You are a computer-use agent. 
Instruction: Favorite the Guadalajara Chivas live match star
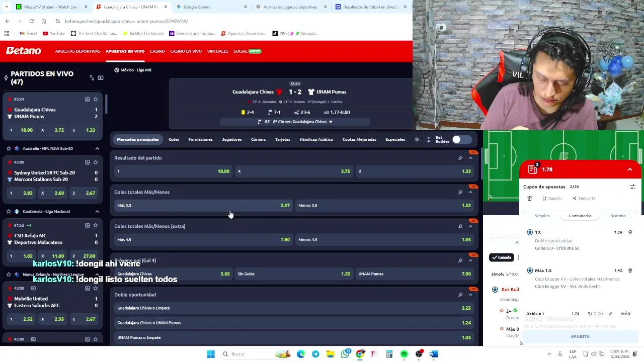(96, 99)
